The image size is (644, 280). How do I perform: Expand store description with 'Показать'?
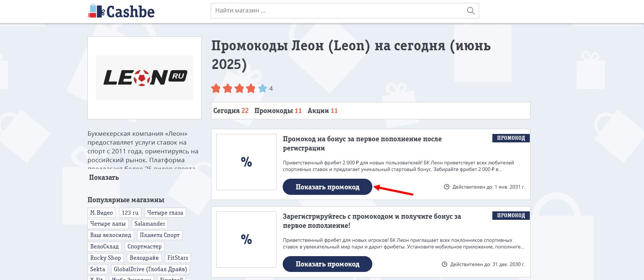(104, 178)
